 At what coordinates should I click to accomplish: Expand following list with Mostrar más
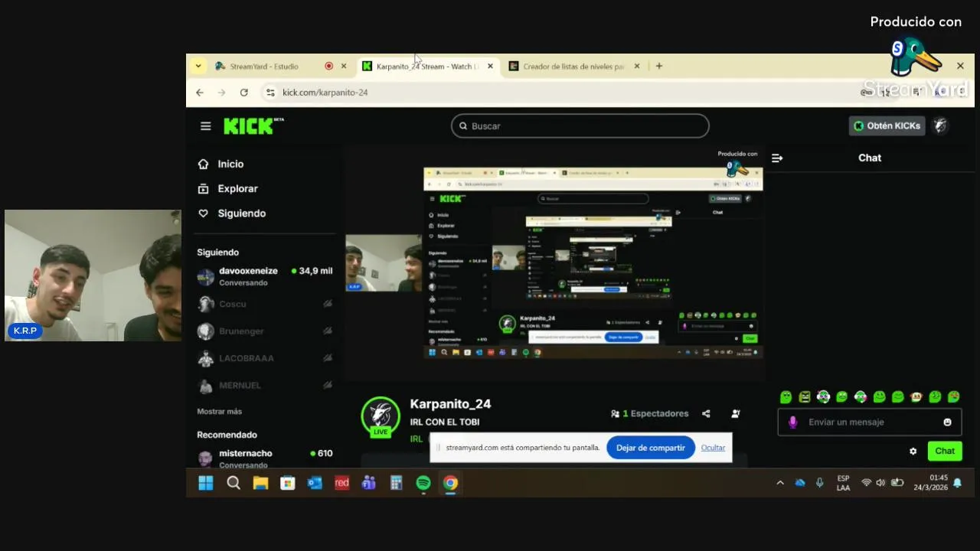coord(219,412)
